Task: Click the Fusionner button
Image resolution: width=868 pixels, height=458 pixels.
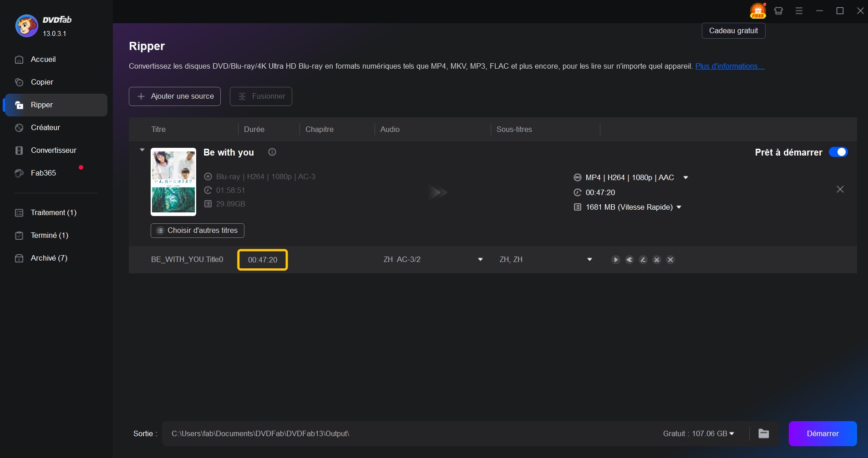Action: coord(261,96)
